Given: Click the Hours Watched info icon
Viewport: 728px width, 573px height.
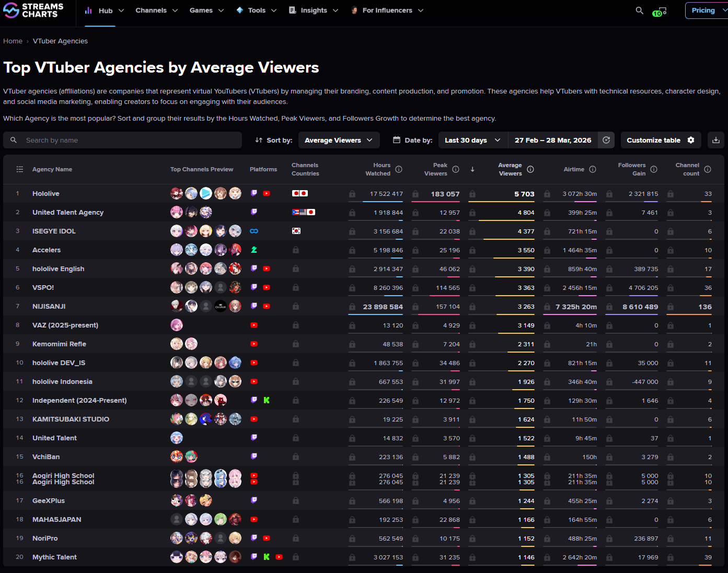Looking at the screenshot, I should (399, 169).
